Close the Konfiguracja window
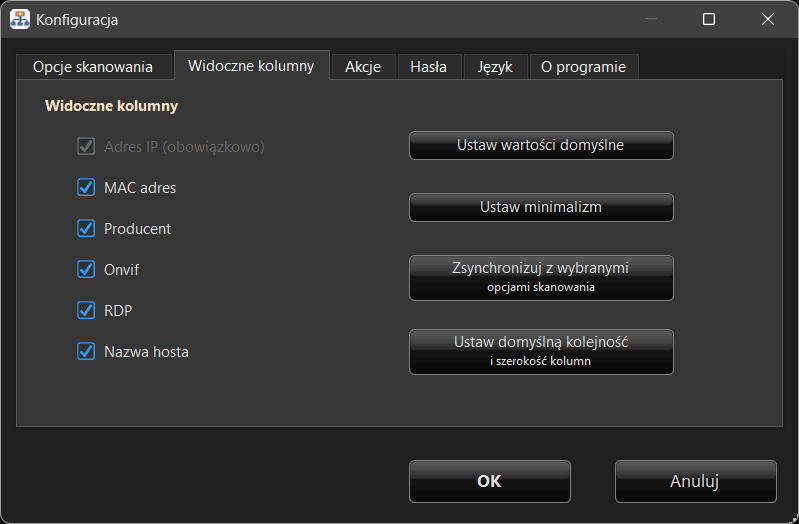799x524 pixels. [767, 19]
